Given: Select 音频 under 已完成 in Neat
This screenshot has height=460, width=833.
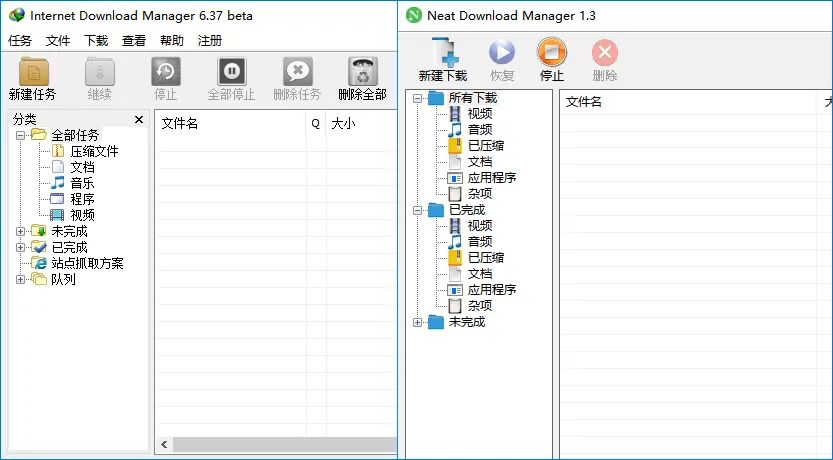Looking at the screenshot, I should tap(480, 242).
